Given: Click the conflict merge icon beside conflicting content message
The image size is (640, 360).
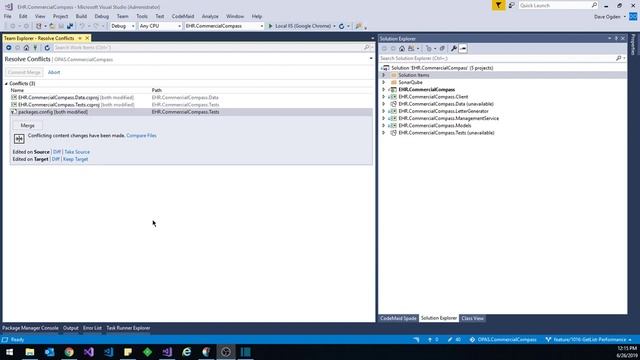Looking at the screenshot, I should 19,139.
